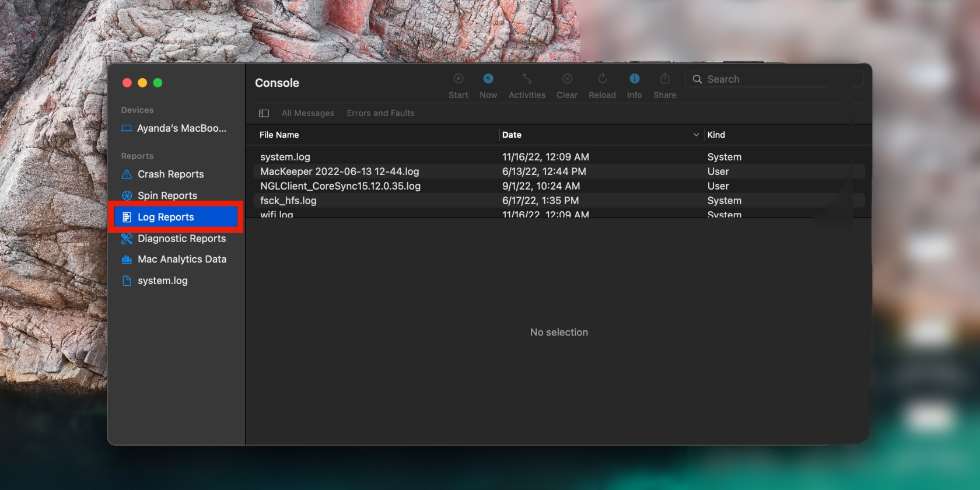Open system.log in the sidebar

point(163,281)
